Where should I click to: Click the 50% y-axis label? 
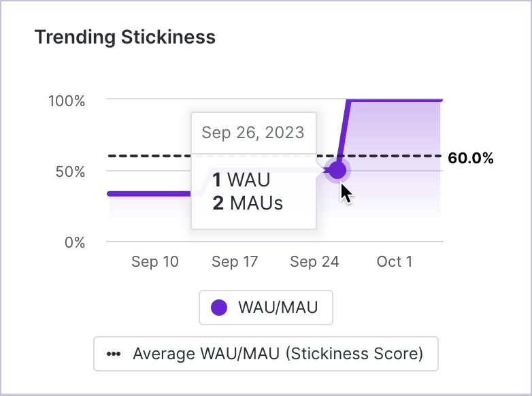coord(70,171)
